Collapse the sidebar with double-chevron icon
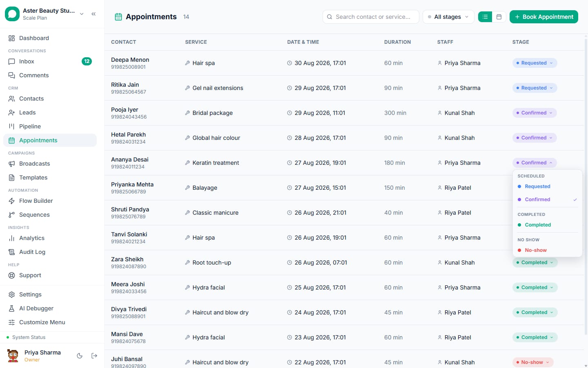 click(x=94, y=14)
